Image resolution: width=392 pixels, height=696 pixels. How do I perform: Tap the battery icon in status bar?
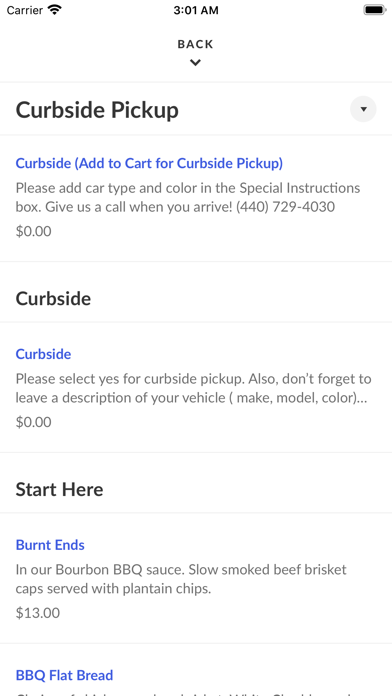(375, 10)
